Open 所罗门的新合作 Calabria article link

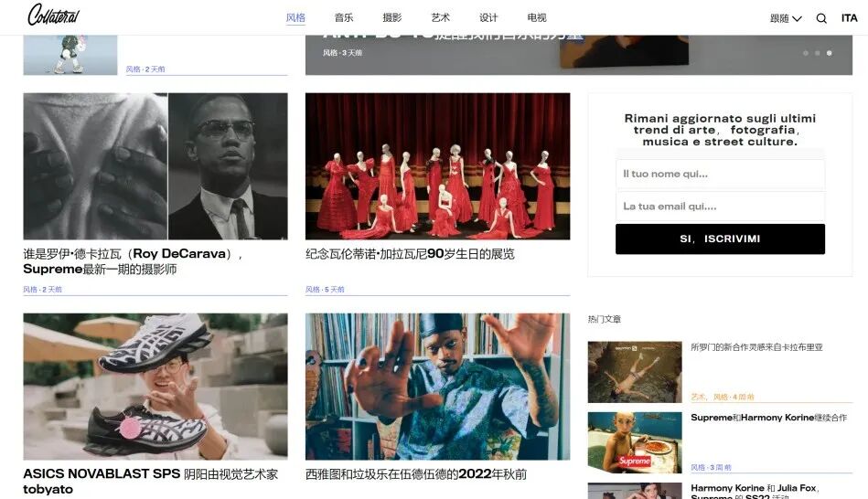point(756,347)
